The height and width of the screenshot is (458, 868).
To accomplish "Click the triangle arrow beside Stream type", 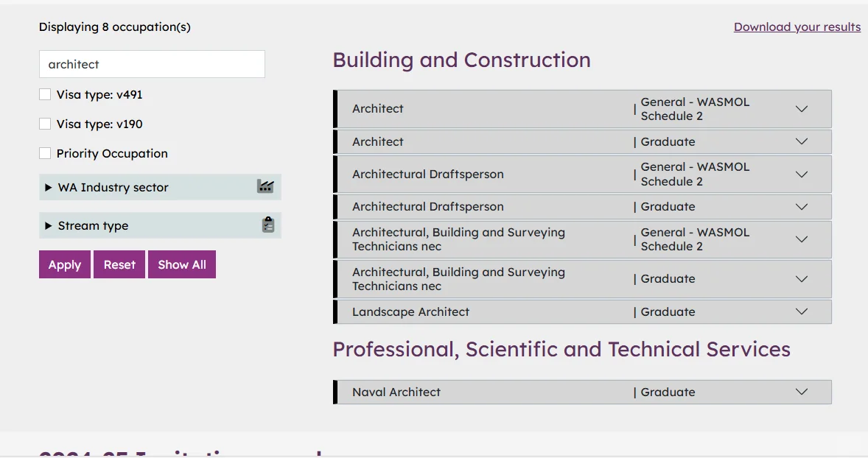I will [48, 225].
